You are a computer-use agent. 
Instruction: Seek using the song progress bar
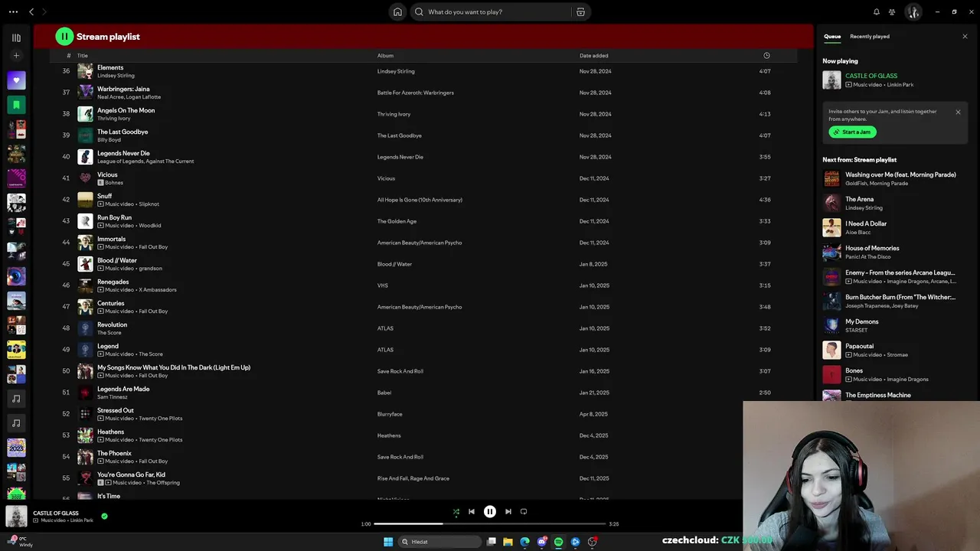point(490,524)
